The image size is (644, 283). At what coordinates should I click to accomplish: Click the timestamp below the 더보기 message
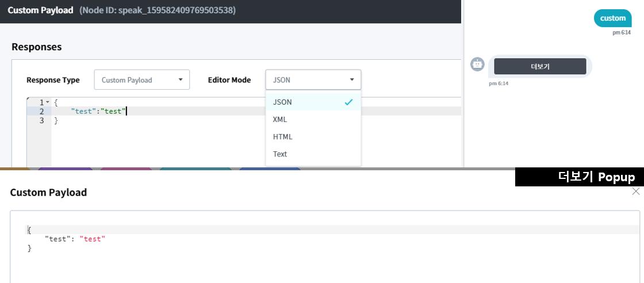point(499,83)
